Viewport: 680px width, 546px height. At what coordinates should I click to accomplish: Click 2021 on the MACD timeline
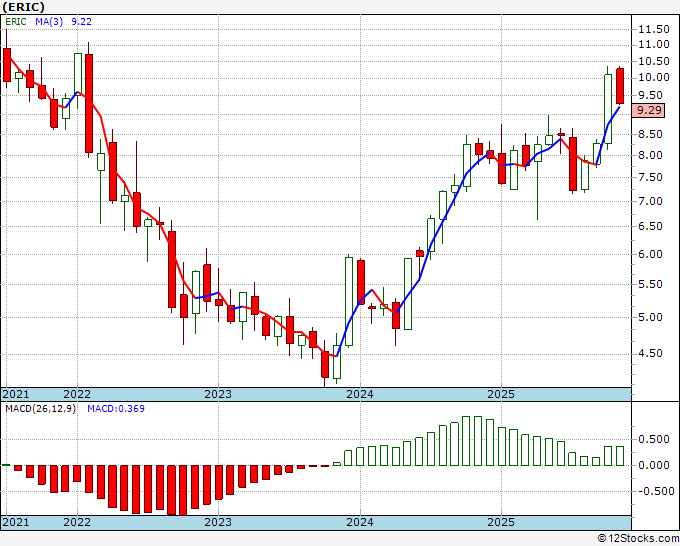16,522
